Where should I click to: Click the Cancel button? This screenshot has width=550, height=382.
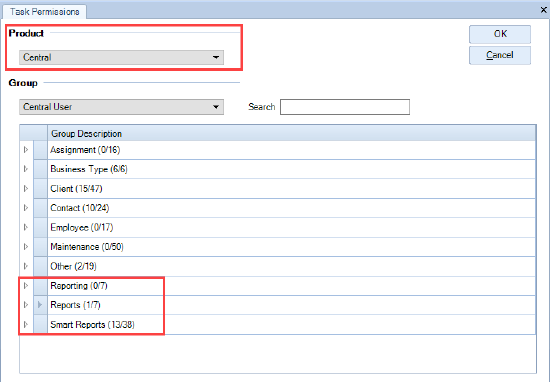(500, 55)
